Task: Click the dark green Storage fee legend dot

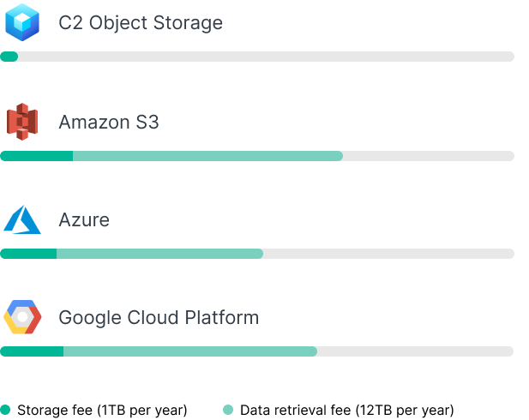Action: (5, 410)
